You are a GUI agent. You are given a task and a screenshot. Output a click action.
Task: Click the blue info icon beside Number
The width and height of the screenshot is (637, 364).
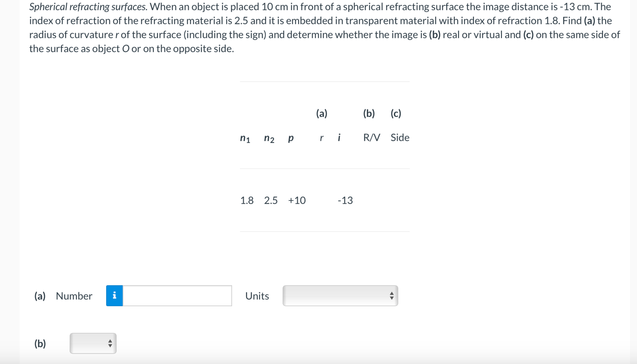tap(114, 296)
